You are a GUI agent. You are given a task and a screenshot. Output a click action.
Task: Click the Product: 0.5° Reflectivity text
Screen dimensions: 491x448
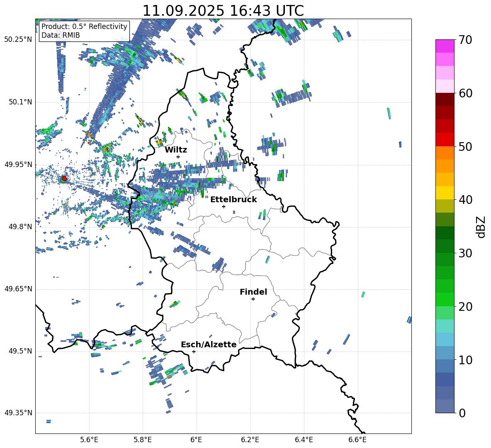click(84, 27)
